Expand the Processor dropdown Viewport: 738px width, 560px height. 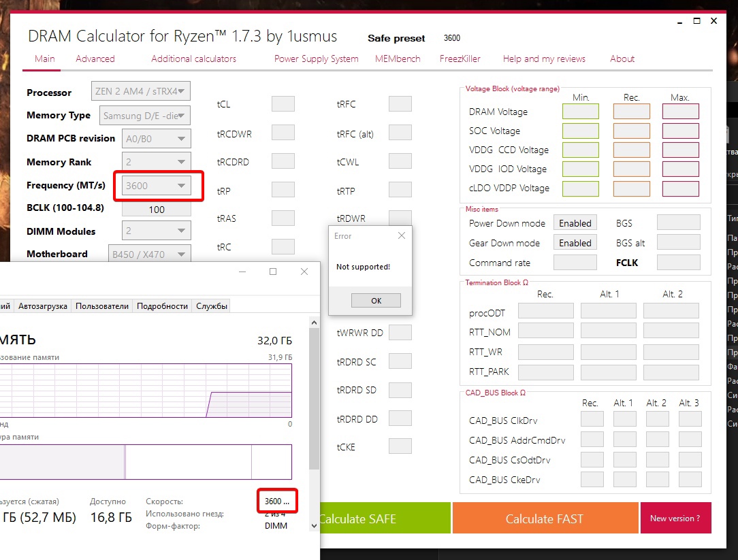pyautogui.click(x=141, y=91)
